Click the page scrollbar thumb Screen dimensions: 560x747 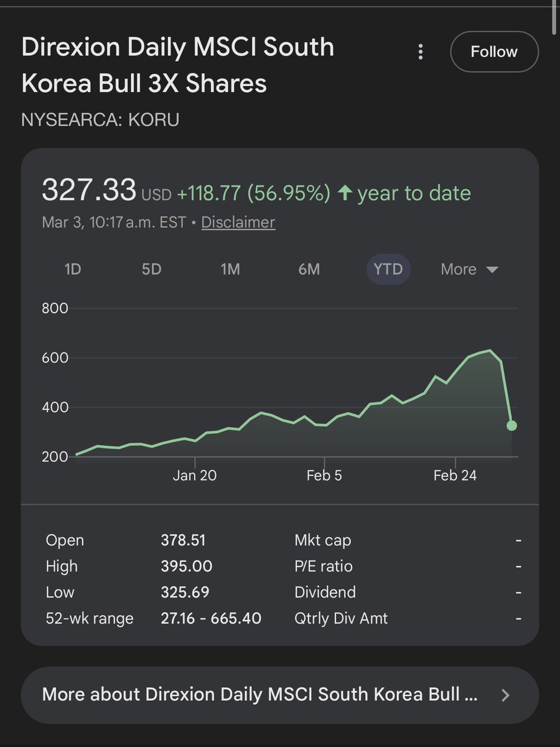coord(554,17)
